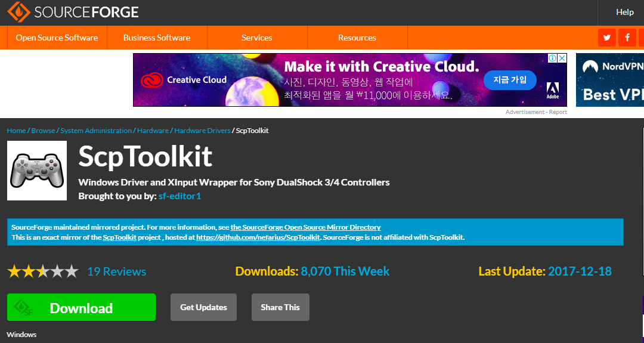This screenshot has width=644, height=343.
Task: Open the SourceForge Open Source Mirror Directory link
Action: coord(305,227)
